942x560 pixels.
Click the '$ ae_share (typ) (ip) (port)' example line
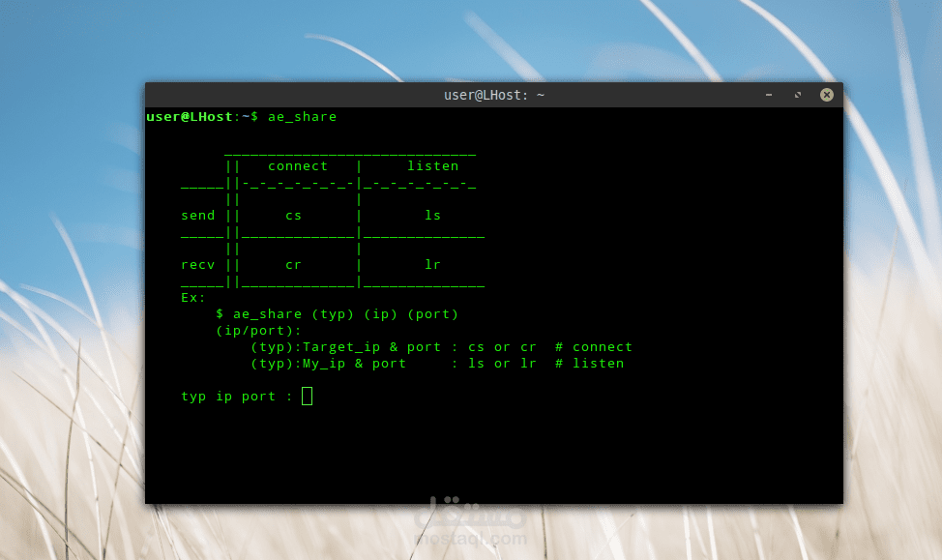tap(337, 314)
